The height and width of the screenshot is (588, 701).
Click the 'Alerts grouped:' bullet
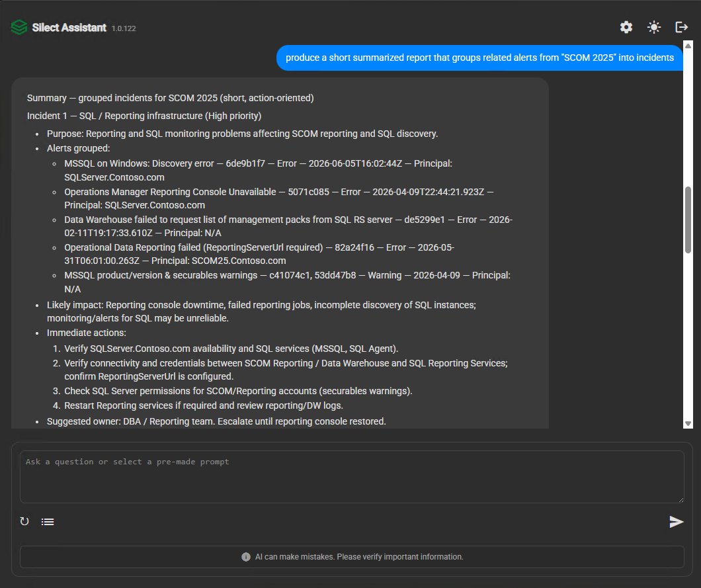(x=78, y=148)
